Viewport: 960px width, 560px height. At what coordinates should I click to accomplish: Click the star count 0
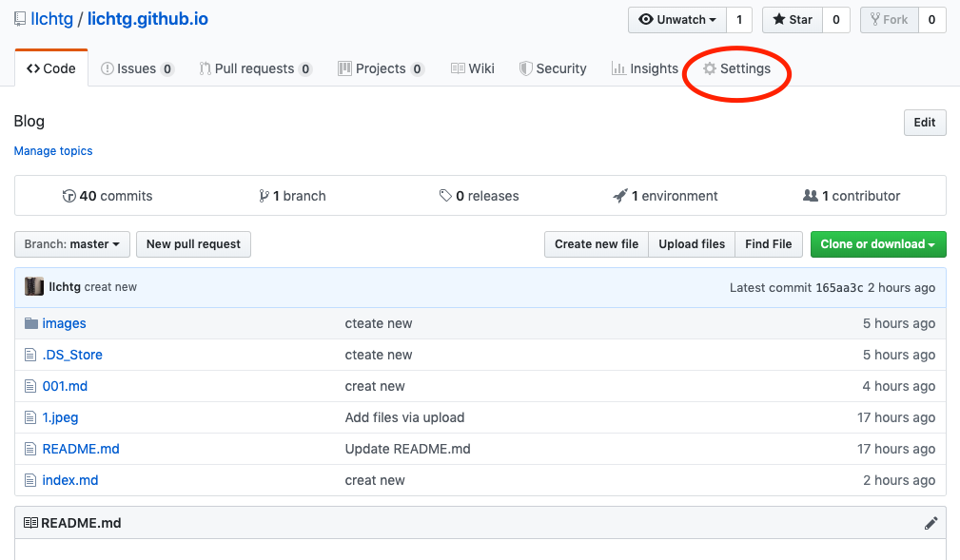click(x=835, y=20)
